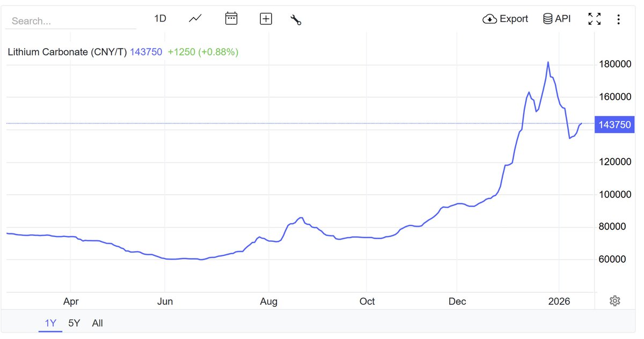The width and height of the screenshot is (644, 339).
Task: Focus the Search input field
Action: 71,21
